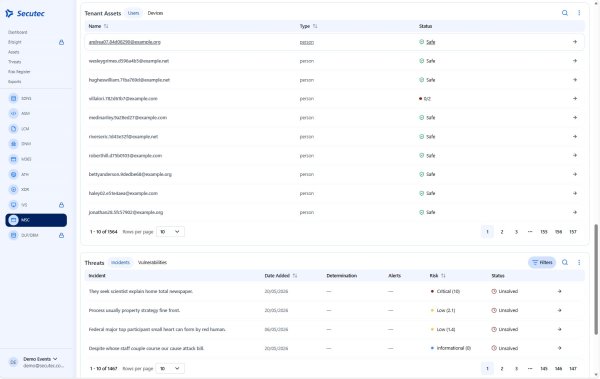Open Risk Register in sidebar

coord(19,72)
